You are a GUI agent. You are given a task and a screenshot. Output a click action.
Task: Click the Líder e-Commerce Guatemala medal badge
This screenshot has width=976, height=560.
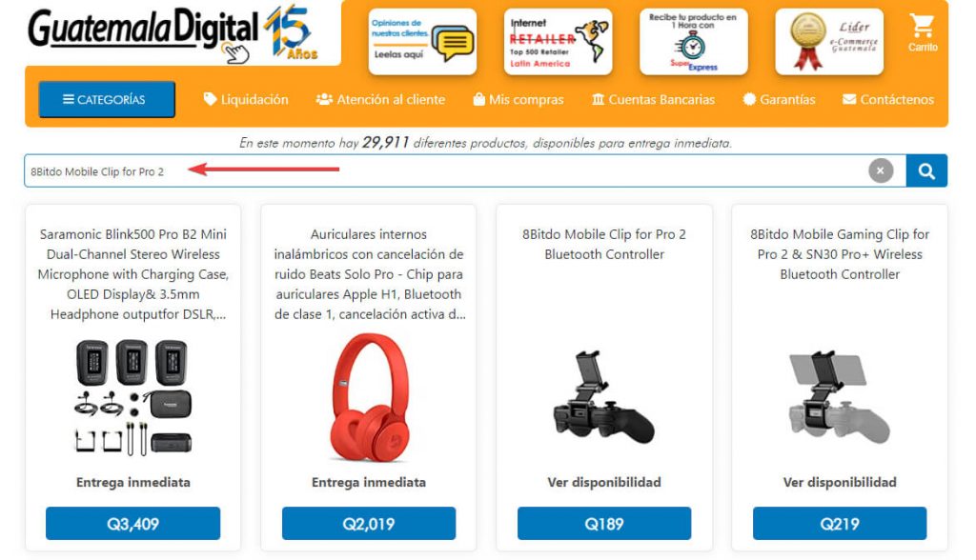(829, 42)
